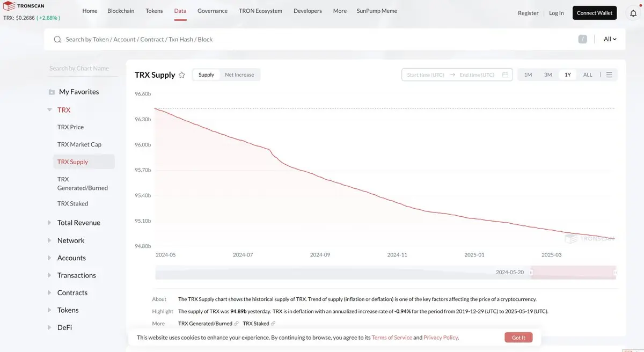Click the 94.89b supply value
This screenshot has width=644, height=352.
pyautogui.click(x=238, y=311)
